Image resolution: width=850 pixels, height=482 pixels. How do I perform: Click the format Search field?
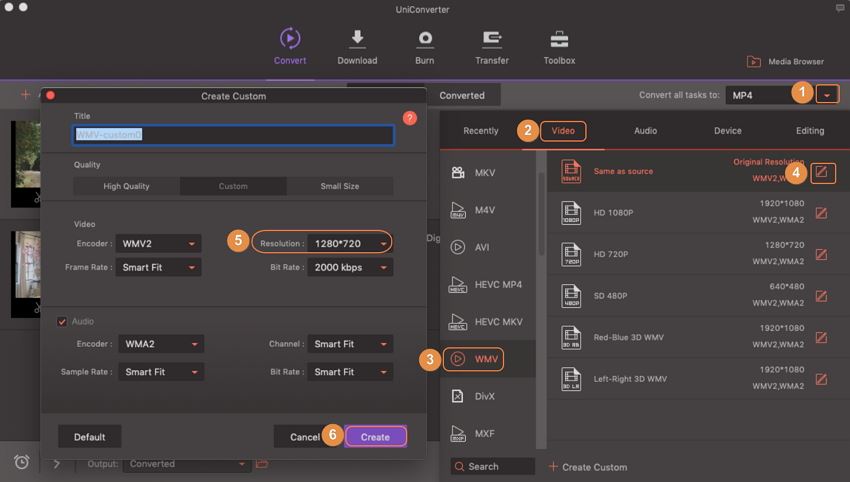[x=492, y=466]
